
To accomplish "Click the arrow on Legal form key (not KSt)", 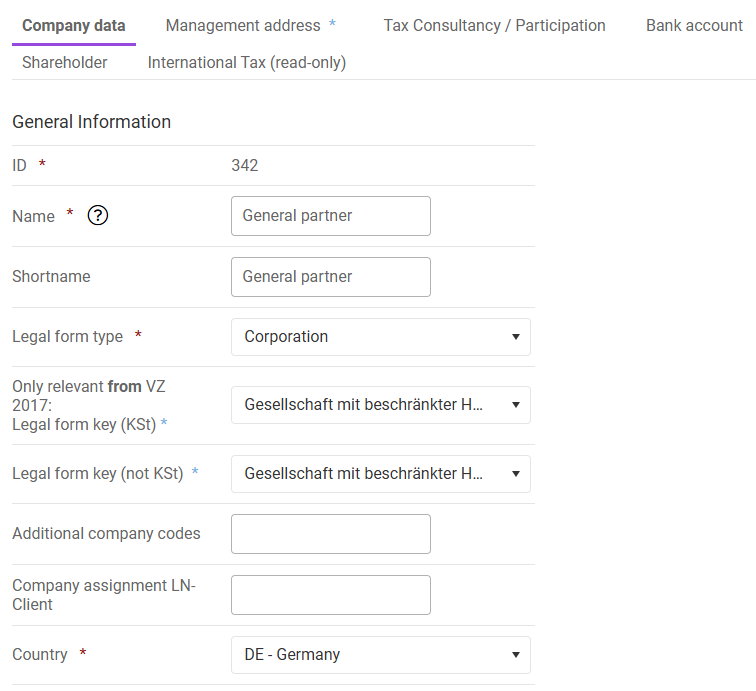I will coord(516,474).
